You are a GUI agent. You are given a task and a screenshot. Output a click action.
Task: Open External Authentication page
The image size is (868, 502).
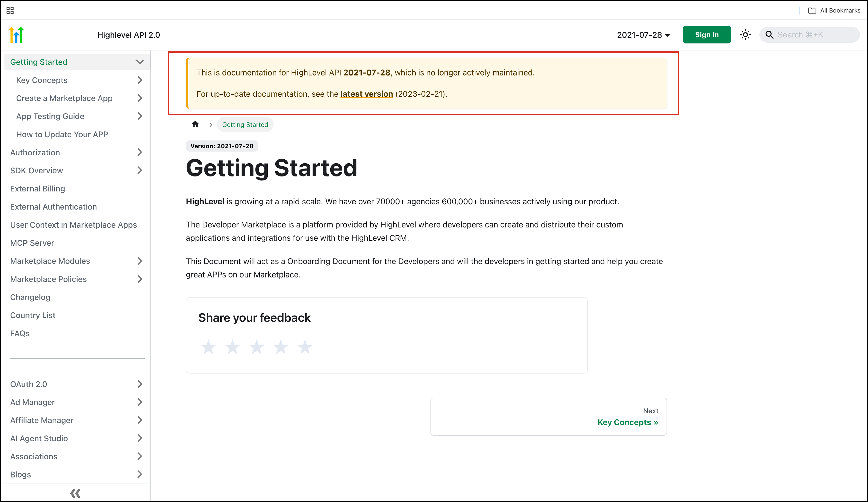pos(53,207)
